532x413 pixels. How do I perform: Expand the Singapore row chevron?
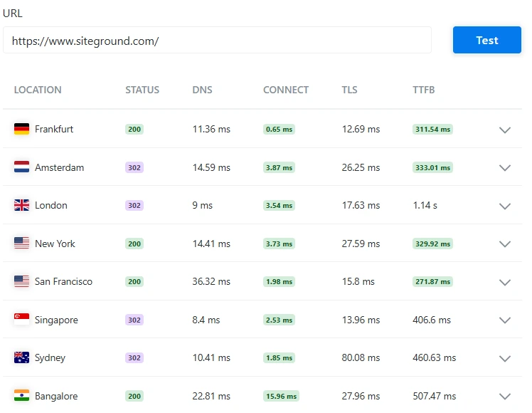point(505,320)
